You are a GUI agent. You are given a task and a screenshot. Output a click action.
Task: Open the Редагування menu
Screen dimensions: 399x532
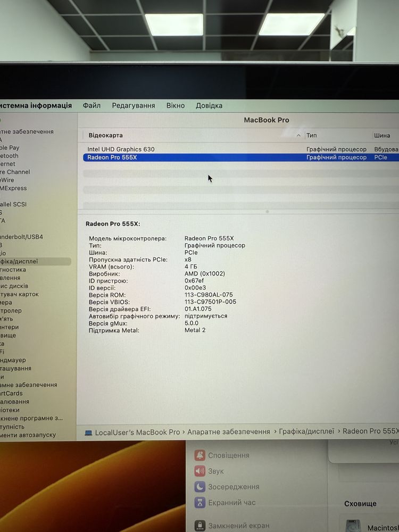pyautogui.click(x=134, y=105)
